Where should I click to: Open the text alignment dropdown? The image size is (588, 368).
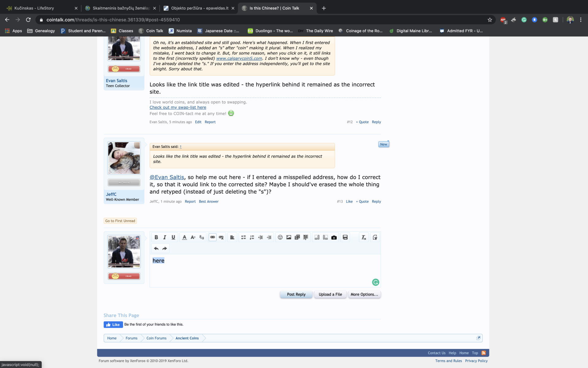232,237
